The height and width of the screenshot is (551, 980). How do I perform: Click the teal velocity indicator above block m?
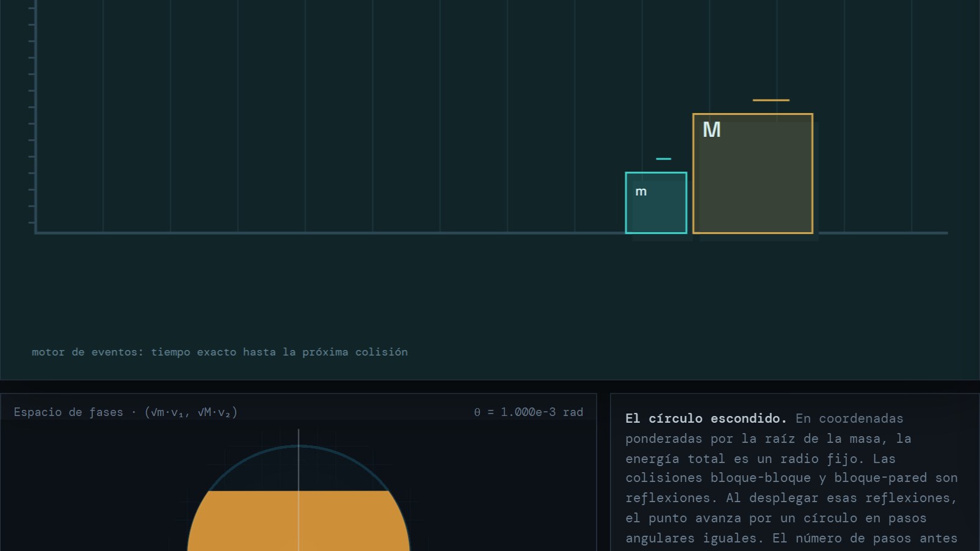point(664,159)
